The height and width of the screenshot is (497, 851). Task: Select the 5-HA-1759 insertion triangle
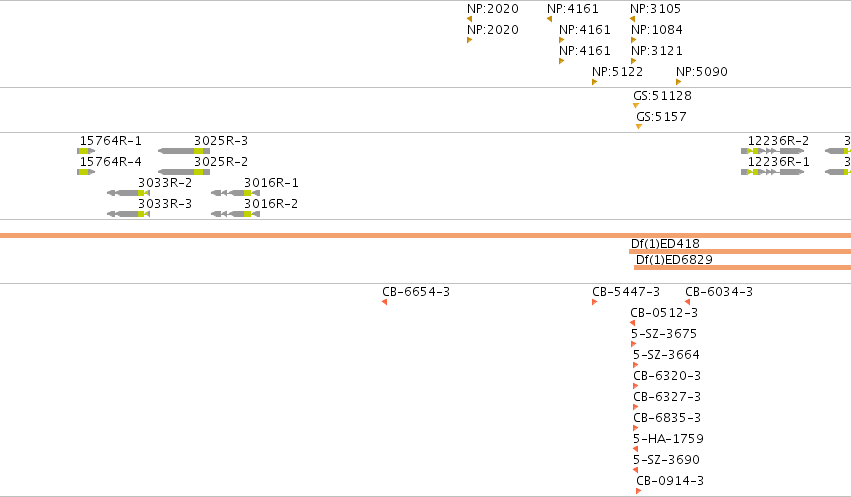[x=635, y=449]
